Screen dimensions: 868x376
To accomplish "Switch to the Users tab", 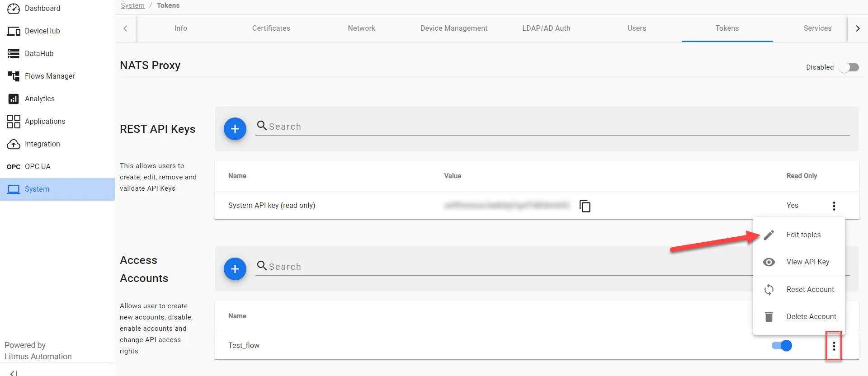I will [x=637, y=28].
